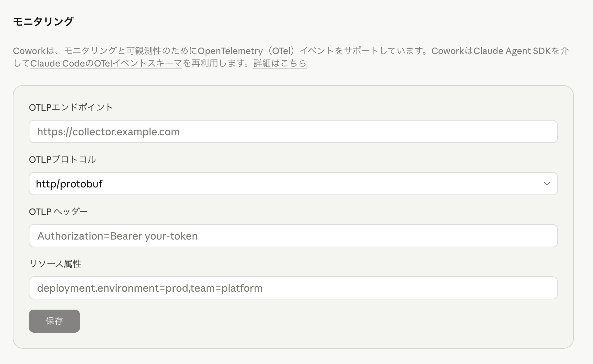Click the リソース属性 label text
This screenshot has width=593, height=364.
coord(55,264)
